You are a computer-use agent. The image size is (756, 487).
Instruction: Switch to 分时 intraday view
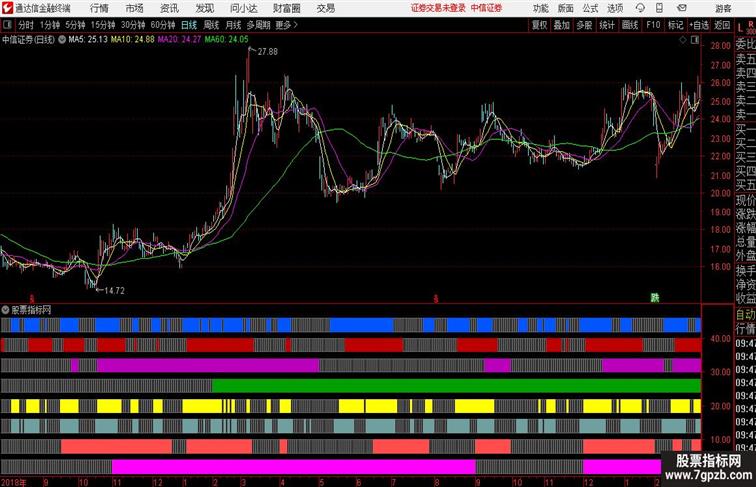point(26,25)
